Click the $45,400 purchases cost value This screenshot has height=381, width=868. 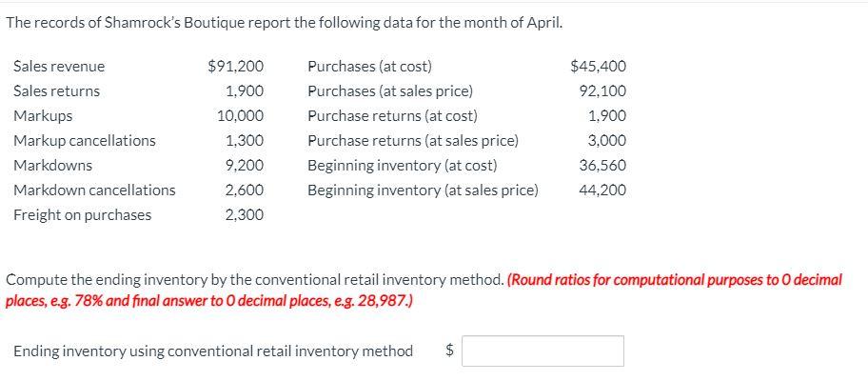[x=599, y=67]
